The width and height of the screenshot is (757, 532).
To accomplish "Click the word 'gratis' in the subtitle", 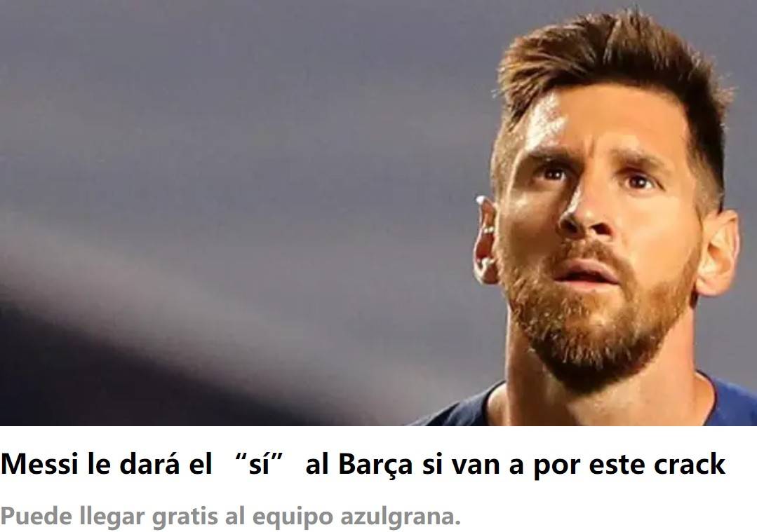I will pyautogui.click(x=185, y=517).
